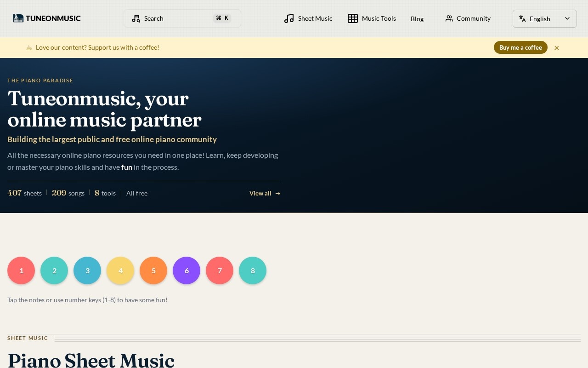The height and width of the screenshot is (368, 588).
Task: Open the Community menu
Action: (468, 18)
